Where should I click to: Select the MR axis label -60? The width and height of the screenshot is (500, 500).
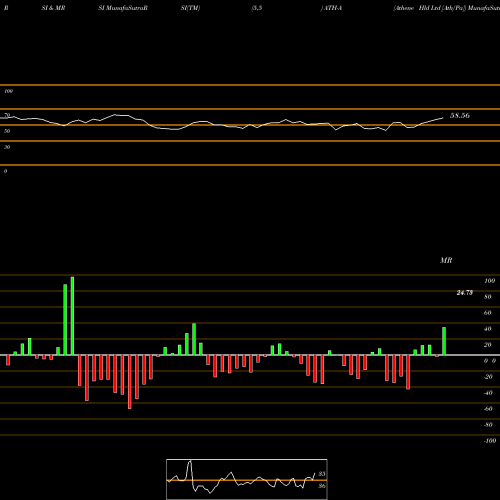tap(488, 409)
